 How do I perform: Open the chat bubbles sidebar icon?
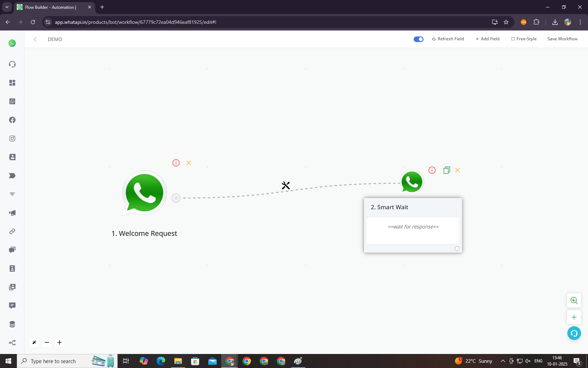coord(12,250)
